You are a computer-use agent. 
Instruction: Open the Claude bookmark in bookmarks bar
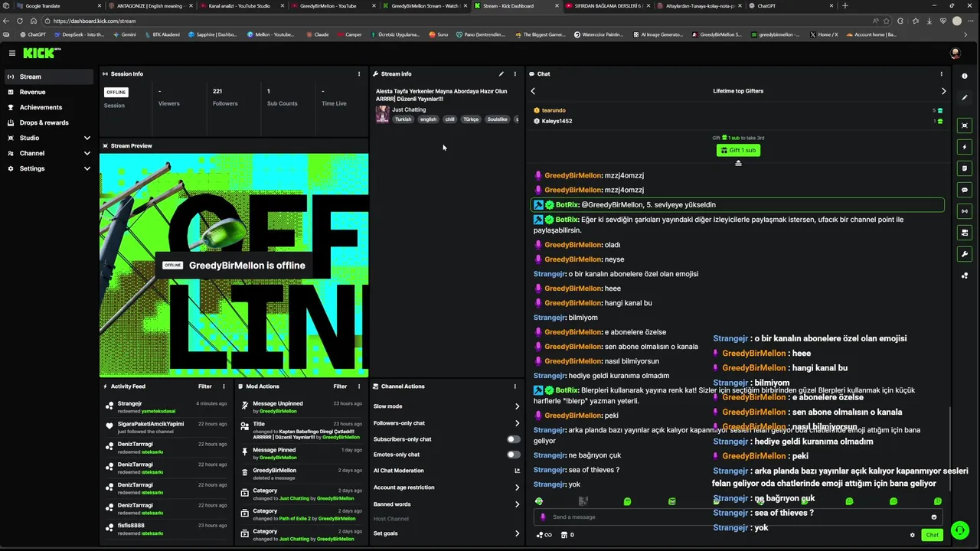(x=317, y=34)
